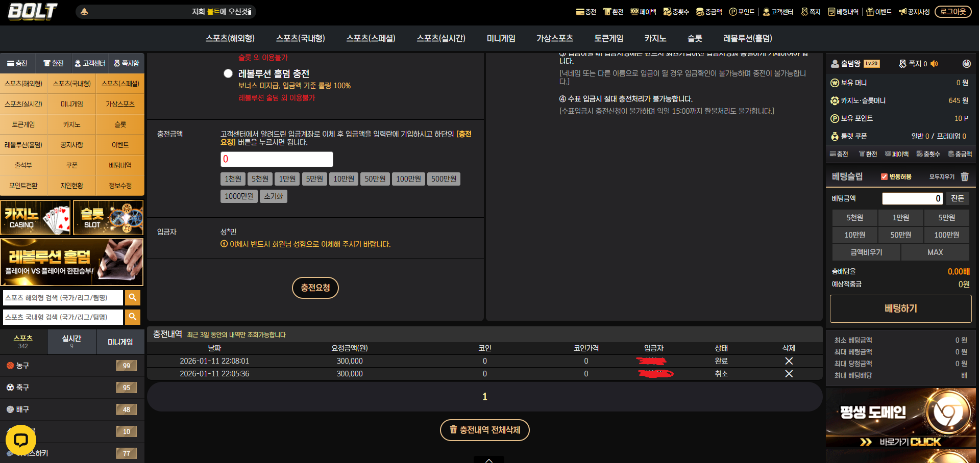Open 미니게임 in the top navigation
Viewport: 980px width, 463px height.
point(501,38)
